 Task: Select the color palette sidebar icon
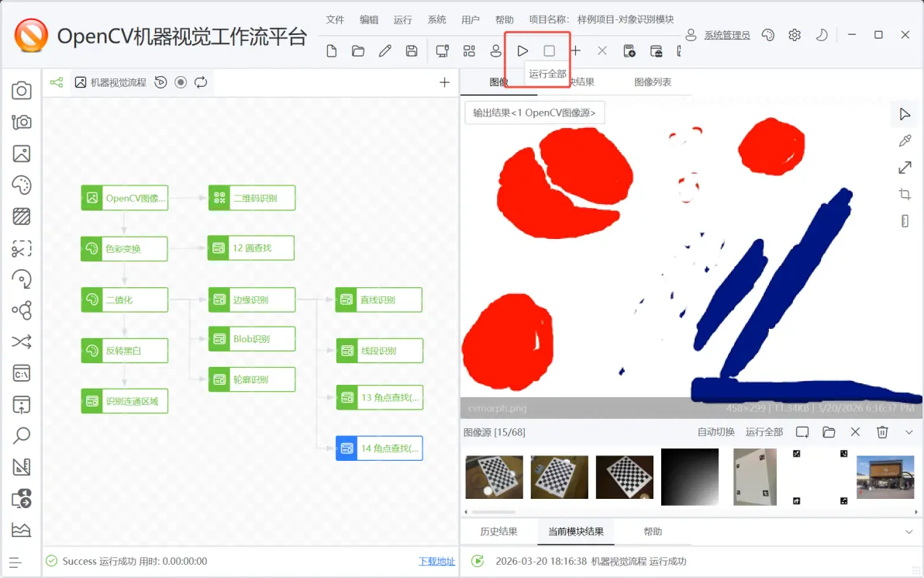[22, 185]
